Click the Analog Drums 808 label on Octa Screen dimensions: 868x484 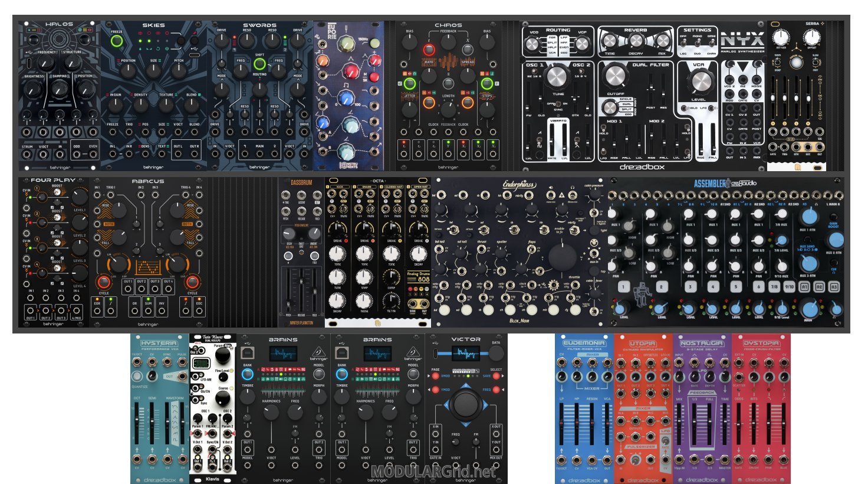[x=419, y=277]
